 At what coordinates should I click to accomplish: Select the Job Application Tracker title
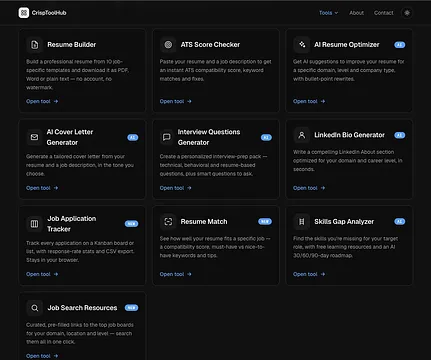point(72,224)
